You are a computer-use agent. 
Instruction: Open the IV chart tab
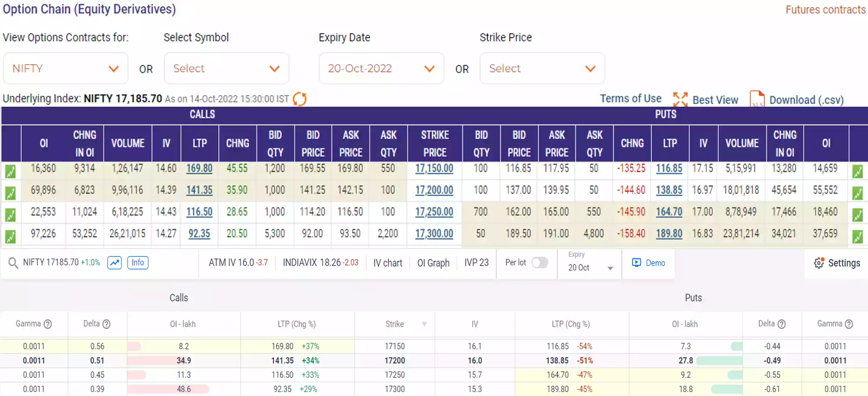pyautogui.click(x=388, y=263)
